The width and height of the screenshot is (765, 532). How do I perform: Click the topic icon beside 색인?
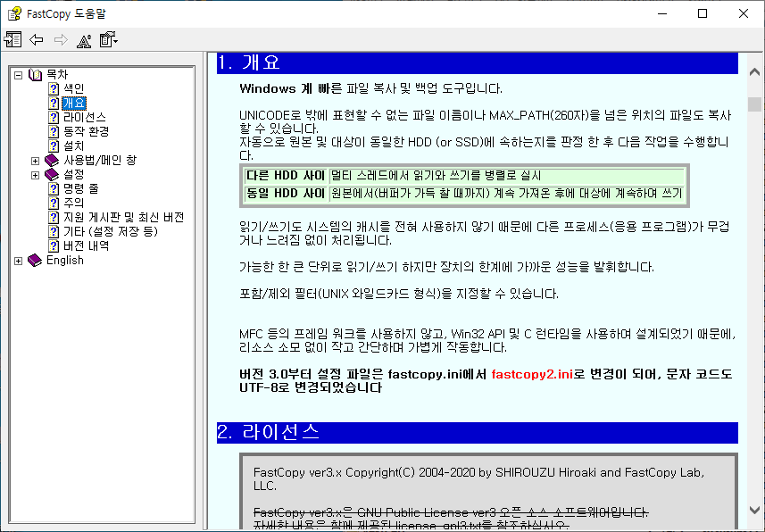coord(54,89)
